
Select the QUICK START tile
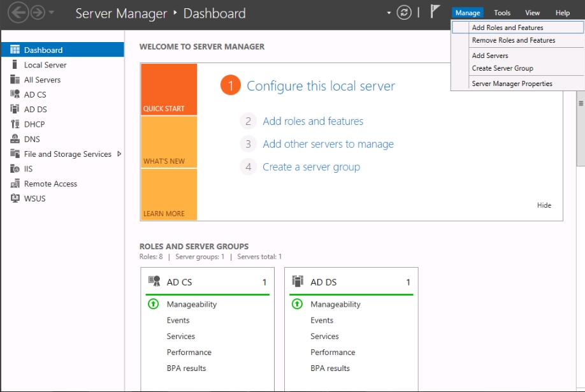point(169,89)
